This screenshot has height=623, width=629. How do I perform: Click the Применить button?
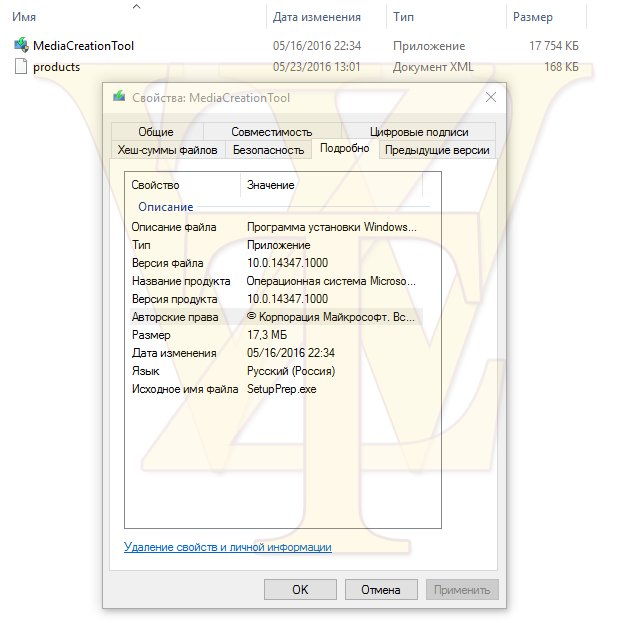pyautogui.click(x=462, y=589)
